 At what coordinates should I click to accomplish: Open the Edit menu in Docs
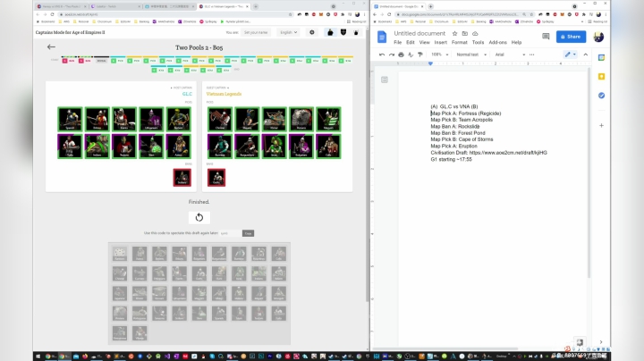click(411, 42)
